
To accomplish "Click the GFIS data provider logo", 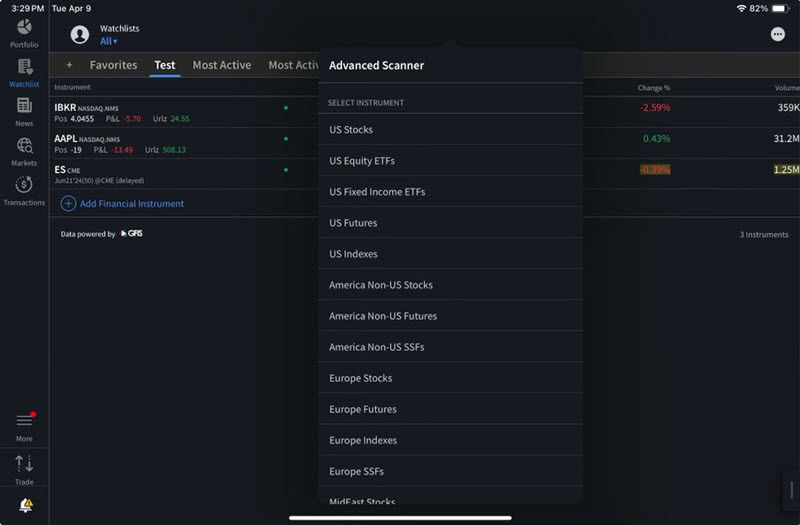I will click(132, 234).
